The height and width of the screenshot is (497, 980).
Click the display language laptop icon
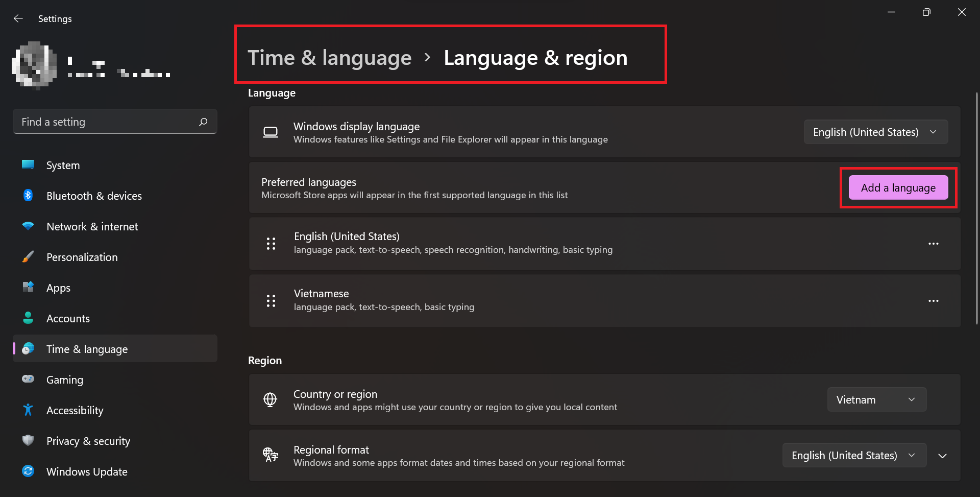(271, 132)
